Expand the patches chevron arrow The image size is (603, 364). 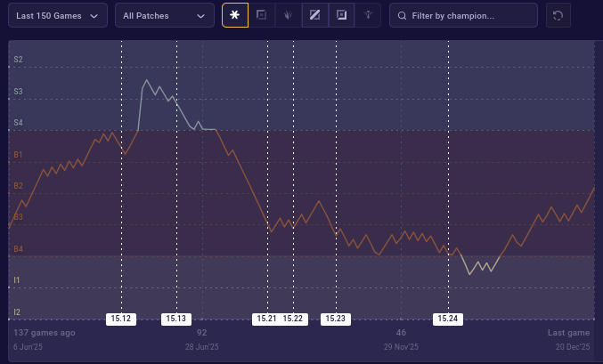click(x=200, y=16)
